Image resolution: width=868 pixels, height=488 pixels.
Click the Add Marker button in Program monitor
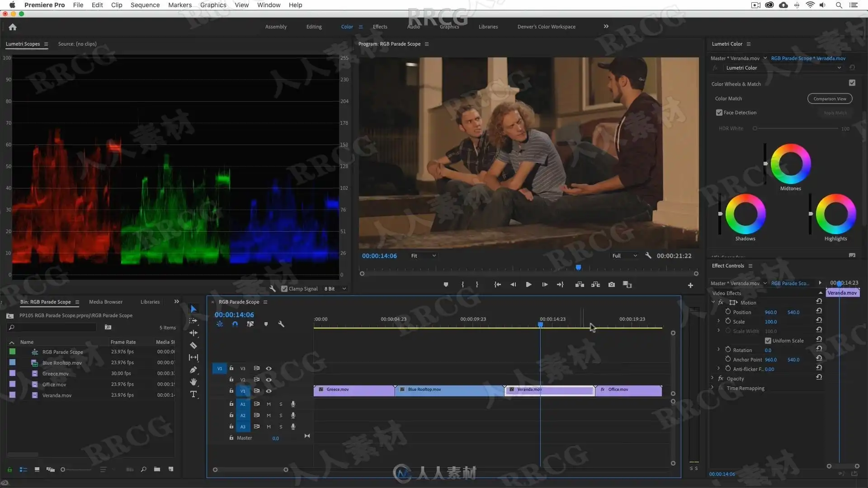tap(446, 285)
